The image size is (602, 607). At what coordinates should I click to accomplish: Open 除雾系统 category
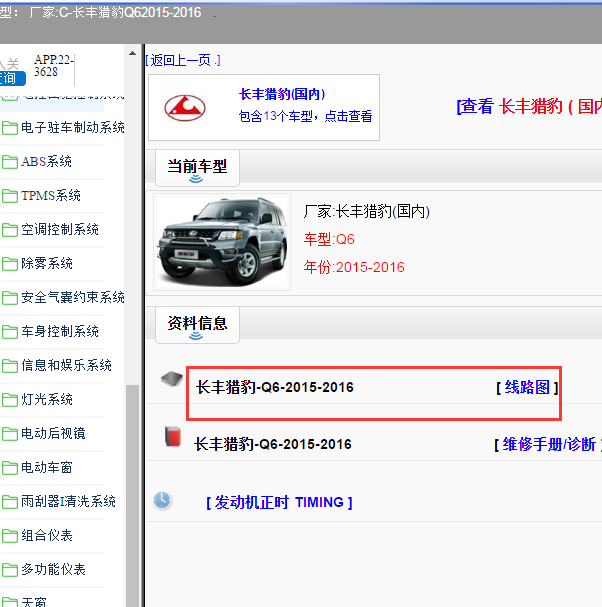(47, 264)
